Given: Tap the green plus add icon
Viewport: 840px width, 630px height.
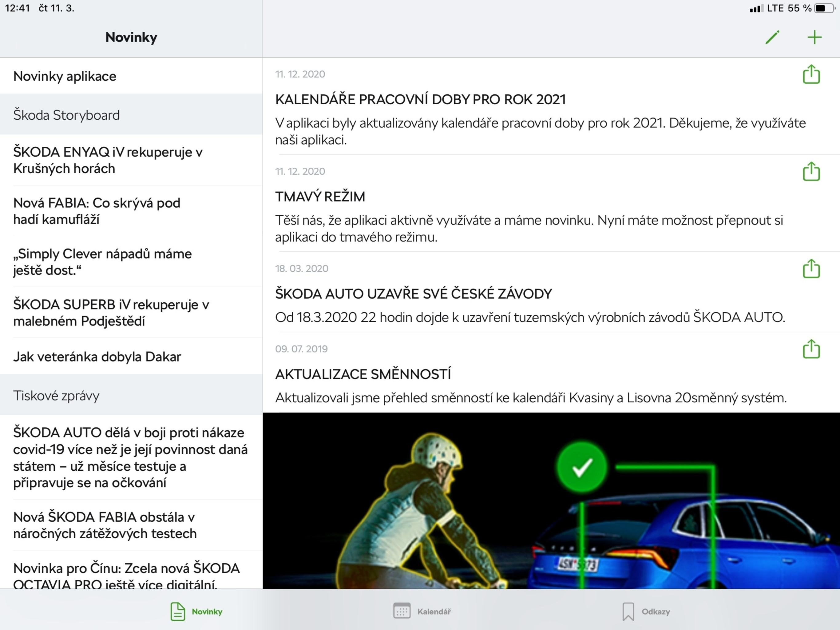Looking at the screenshot, I should pos(814,37).
